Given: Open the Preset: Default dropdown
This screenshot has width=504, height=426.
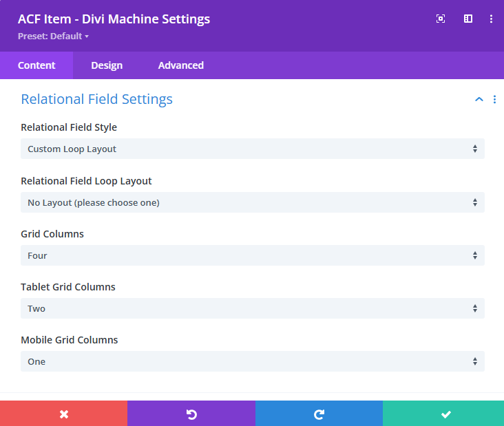Looking at the screenshot, I should (53, 36).
